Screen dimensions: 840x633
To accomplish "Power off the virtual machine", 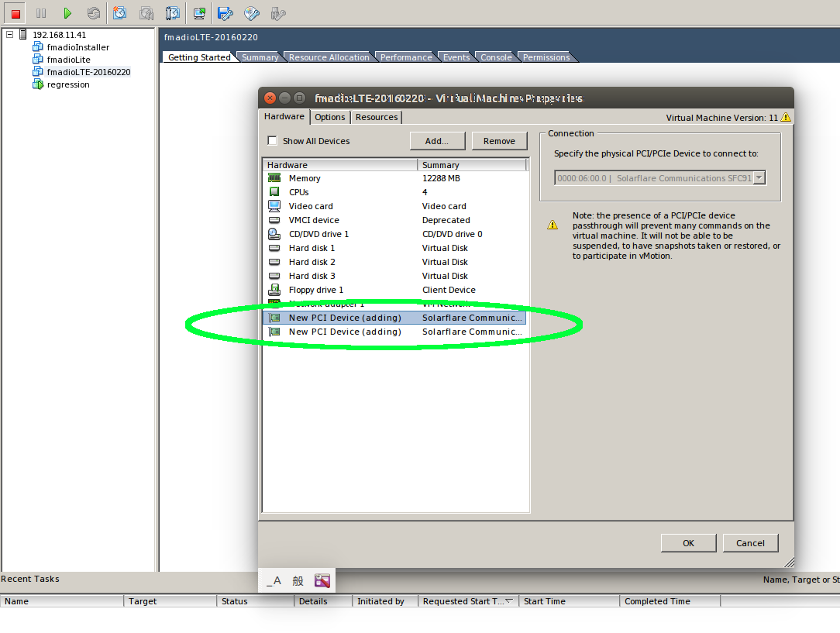I will coord(15,12).
